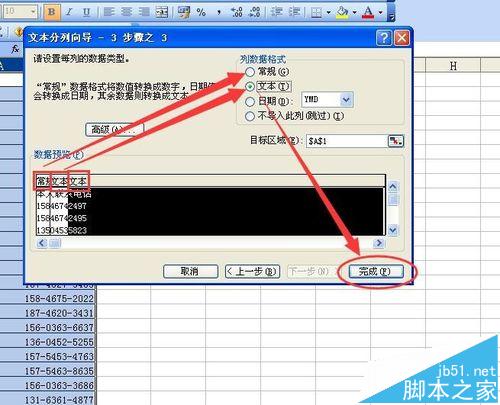
Task: Close the Text to Columns wizard
Action: 402,38
